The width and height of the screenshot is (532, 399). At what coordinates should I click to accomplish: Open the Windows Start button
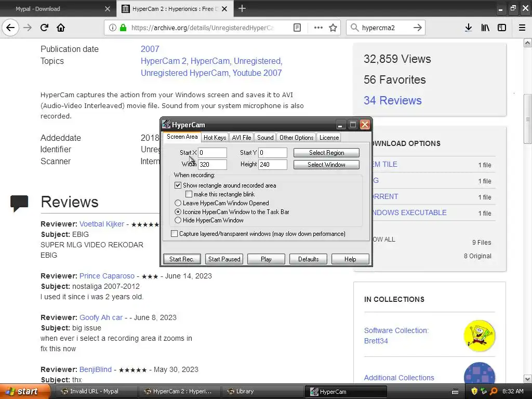point(25,391)
